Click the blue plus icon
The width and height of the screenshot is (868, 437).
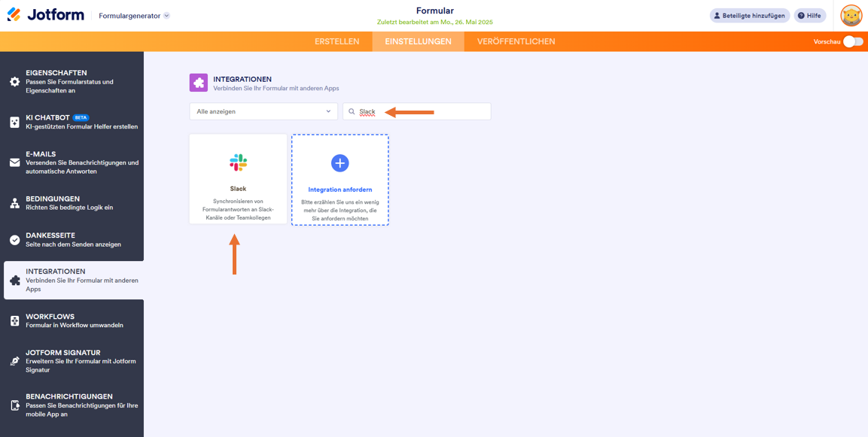[340, 162]
